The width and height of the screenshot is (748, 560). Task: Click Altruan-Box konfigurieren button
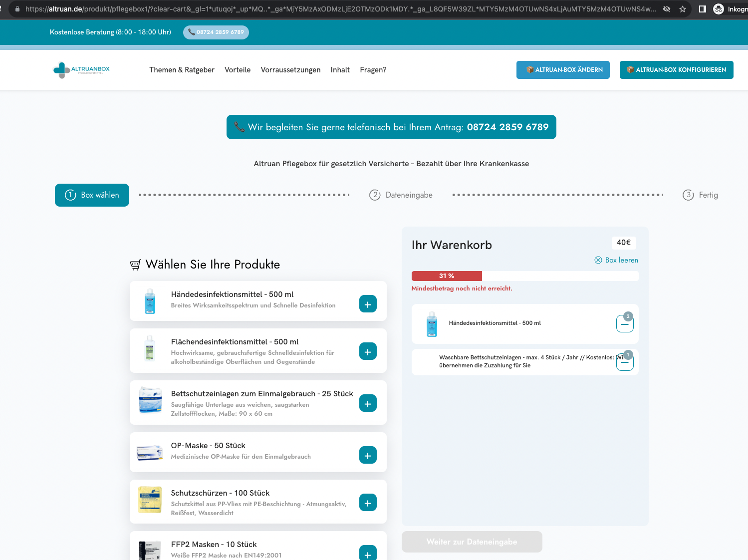point(677,70)
